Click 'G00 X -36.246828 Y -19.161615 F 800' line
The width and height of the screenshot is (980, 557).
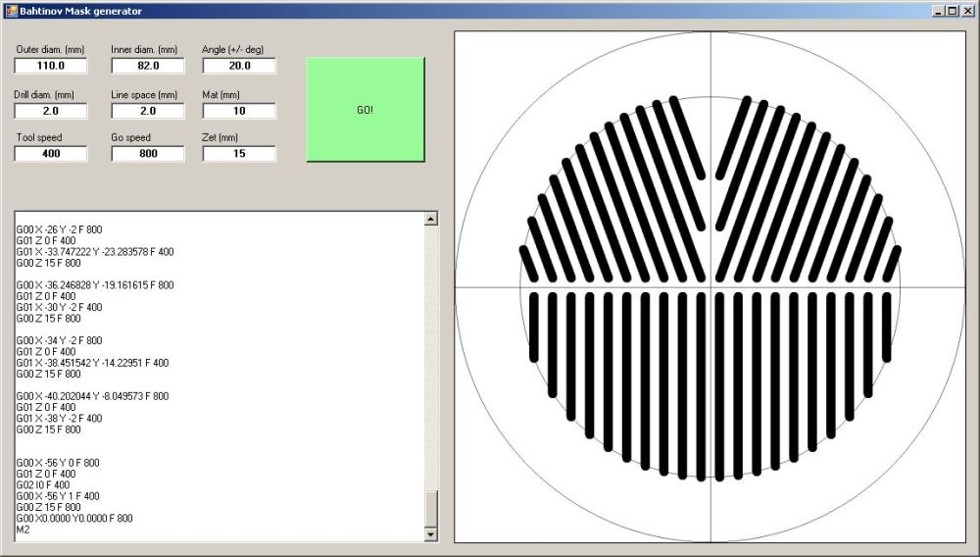pyautogui.click(x=95, y=285)
